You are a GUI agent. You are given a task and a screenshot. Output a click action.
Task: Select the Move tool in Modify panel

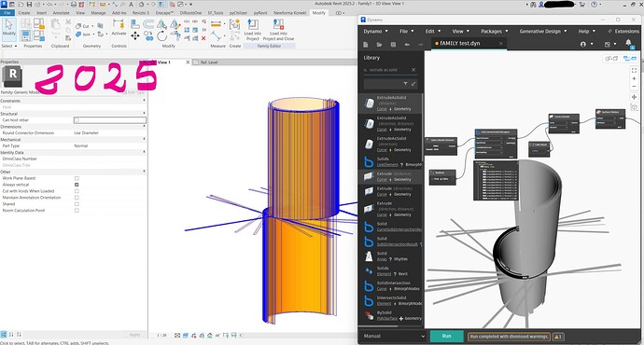point(135,36)
